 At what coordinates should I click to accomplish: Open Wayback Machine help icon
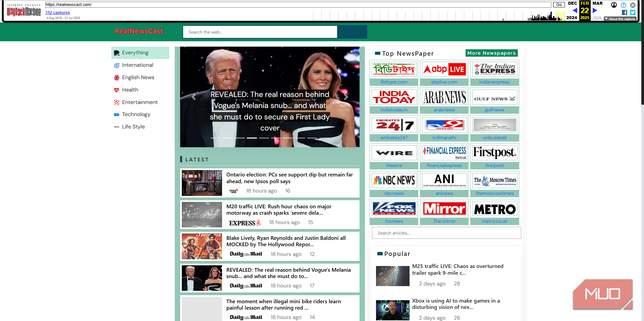pos(623,5)
